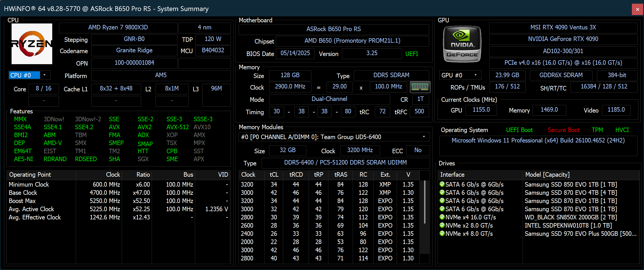
Task: Click status icon for Samsung SSD 970 EVO Plus
Action: [x=442, y=234]
